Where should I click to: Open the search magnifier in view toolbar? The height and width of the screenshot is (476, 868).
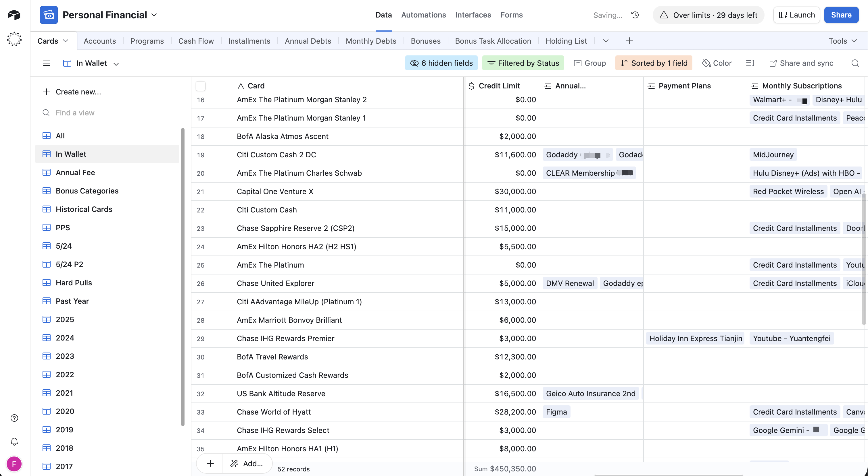[x=855, y=63]
